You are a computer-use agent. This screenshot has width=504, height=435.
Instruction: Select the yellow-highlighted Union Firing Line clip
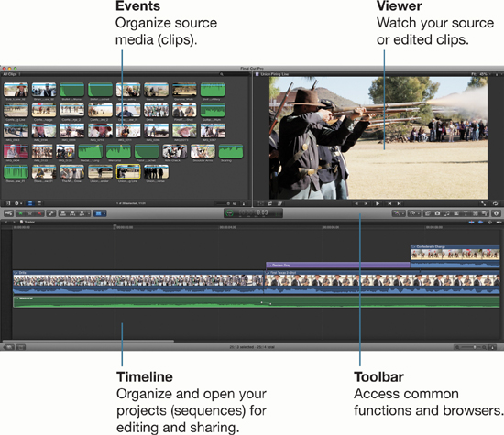point(128,171)
